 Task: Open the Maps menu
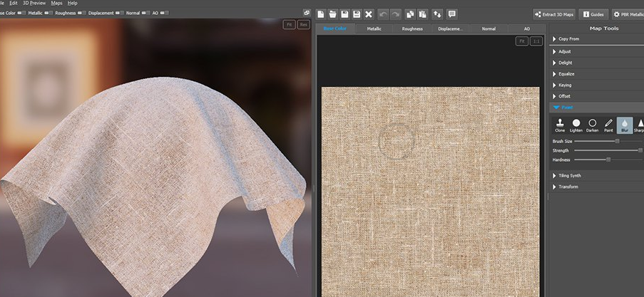[x=56, y=3]
